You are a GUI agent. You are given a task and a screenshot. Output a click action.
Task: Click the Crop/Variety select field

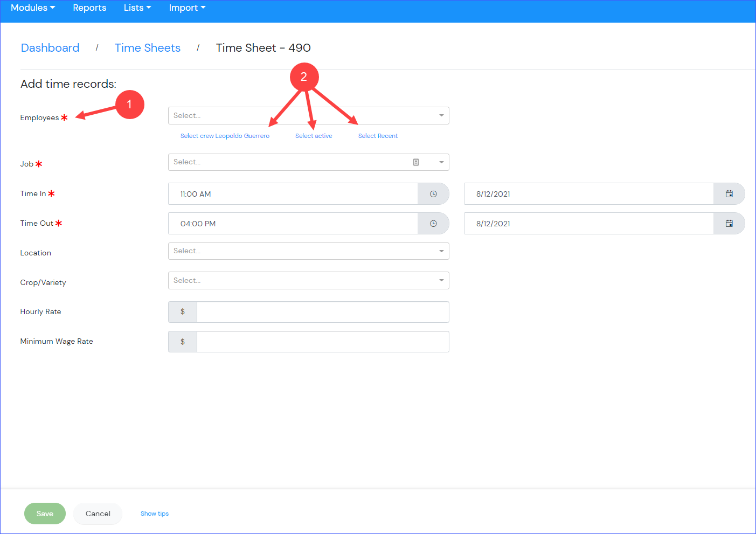pyautogui.click(x=308, y=281)
